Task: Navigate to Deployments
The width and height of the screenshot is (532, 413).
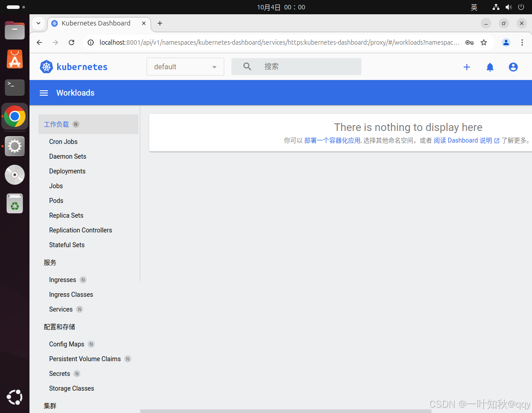Action: pos(67,171)
